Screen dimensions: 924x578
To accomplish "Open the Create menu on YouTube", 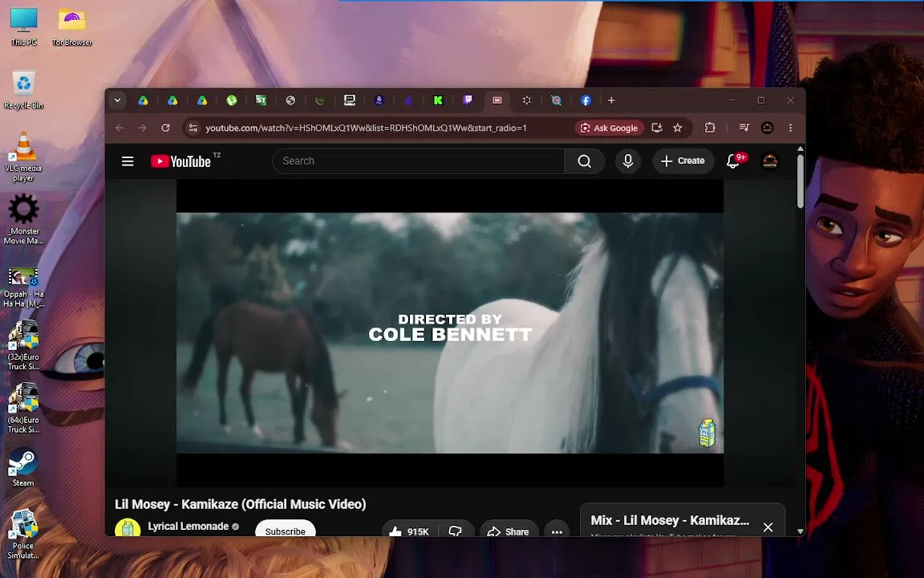I will pos(683,161).
